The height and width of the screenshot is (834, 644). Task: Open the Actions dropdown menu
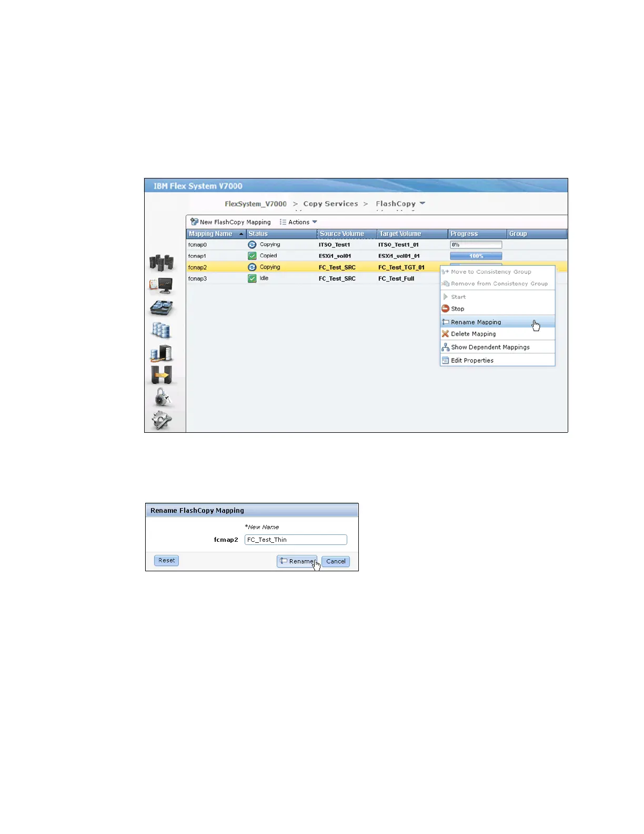[298, 222]
